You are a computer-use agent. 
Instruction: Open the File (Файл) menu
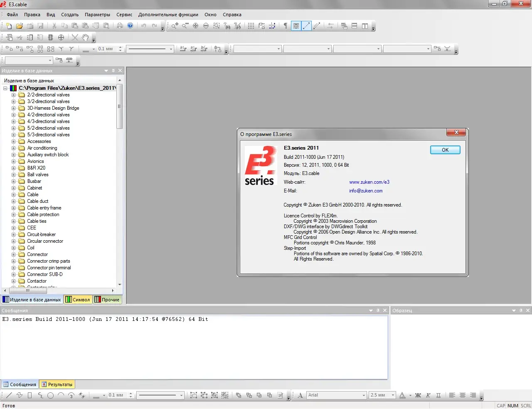point(12,15)
